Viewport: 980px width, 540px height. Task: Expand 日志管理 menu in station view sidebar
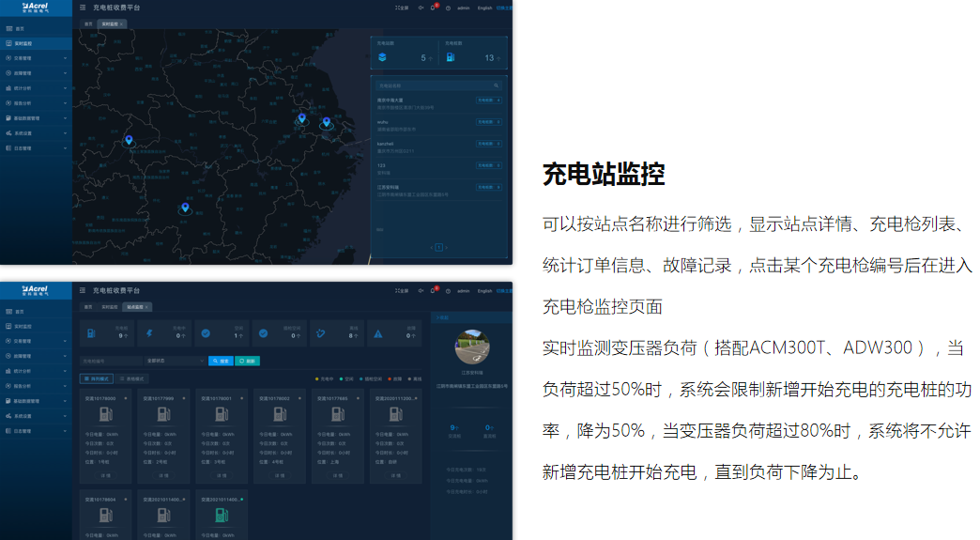(36, 431)
